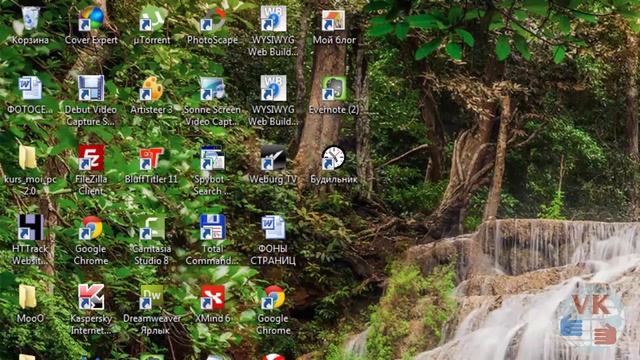Select the HTTrack Website copier shortcut
This screenshot has width=640, height=360.
click(30, 228)
